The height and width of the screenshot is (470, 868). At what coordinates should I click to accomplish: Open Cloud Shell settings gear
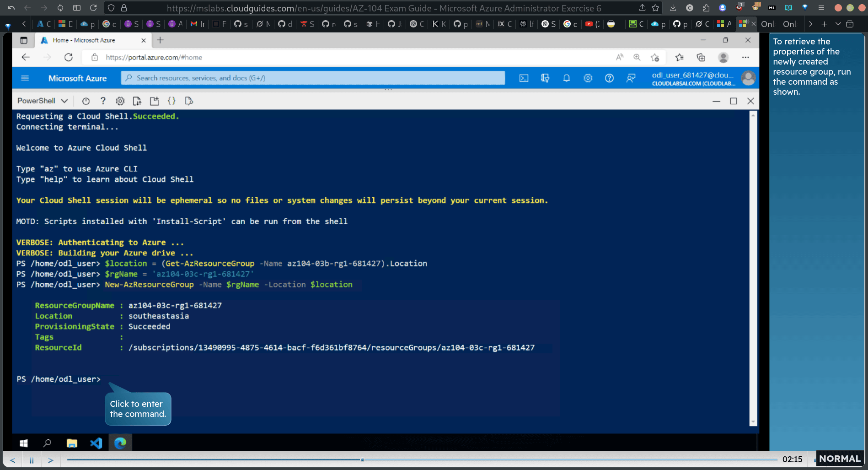click(120, 101)
